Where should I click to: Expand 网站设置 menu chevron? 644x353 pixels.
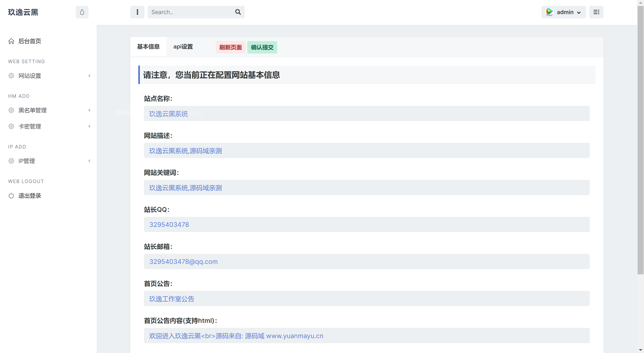coord(89,76)
